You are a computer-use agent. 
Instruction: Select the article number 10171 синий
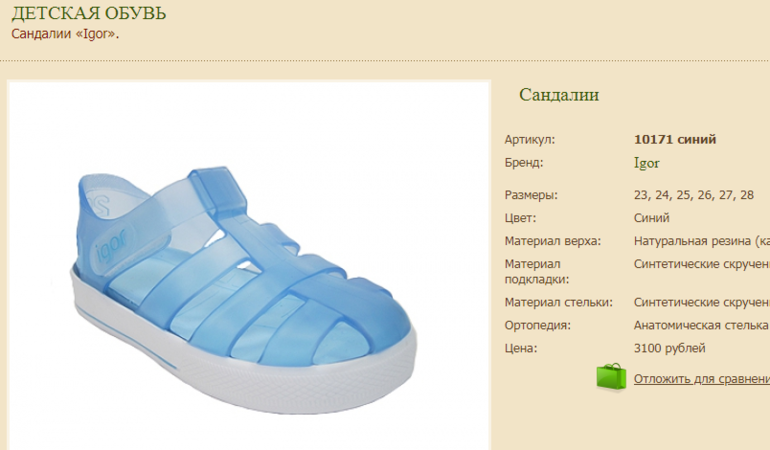[675, 140]
